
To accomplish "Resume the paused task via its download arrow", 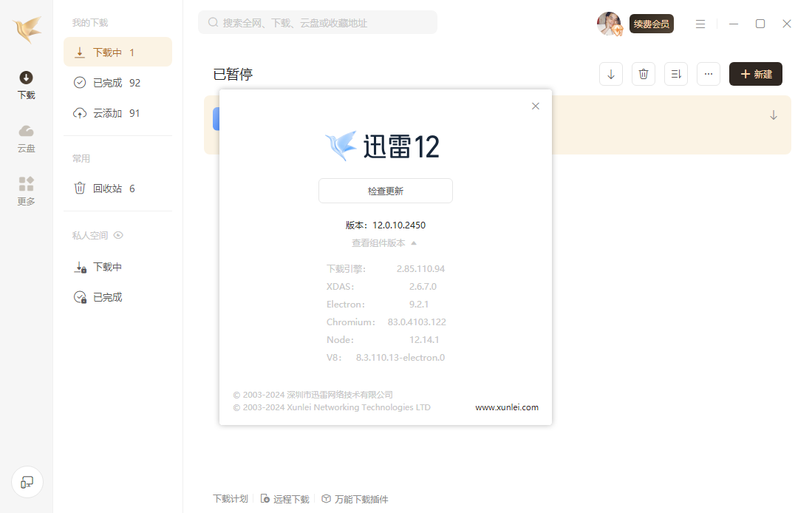I will click(773, 115).
